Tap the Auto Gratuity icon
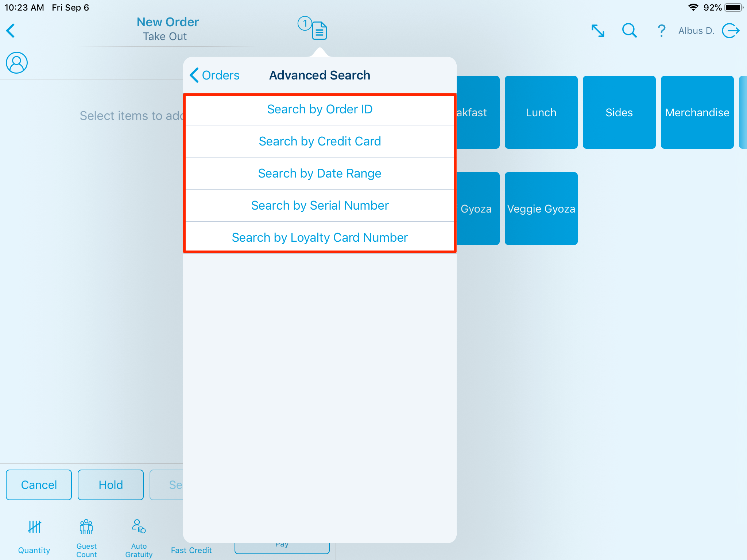This screenshot has height=560, width=747. coord(139,527)
